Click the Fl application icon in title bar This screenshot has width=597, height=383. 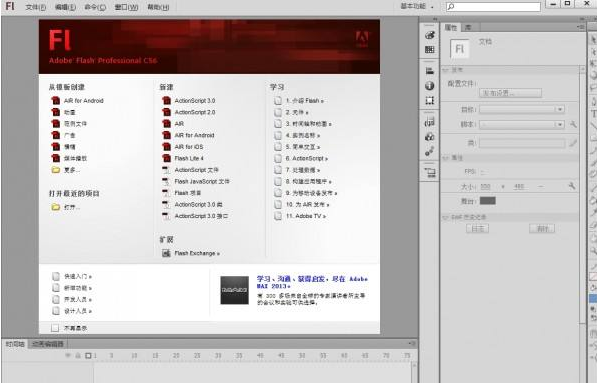10,6
